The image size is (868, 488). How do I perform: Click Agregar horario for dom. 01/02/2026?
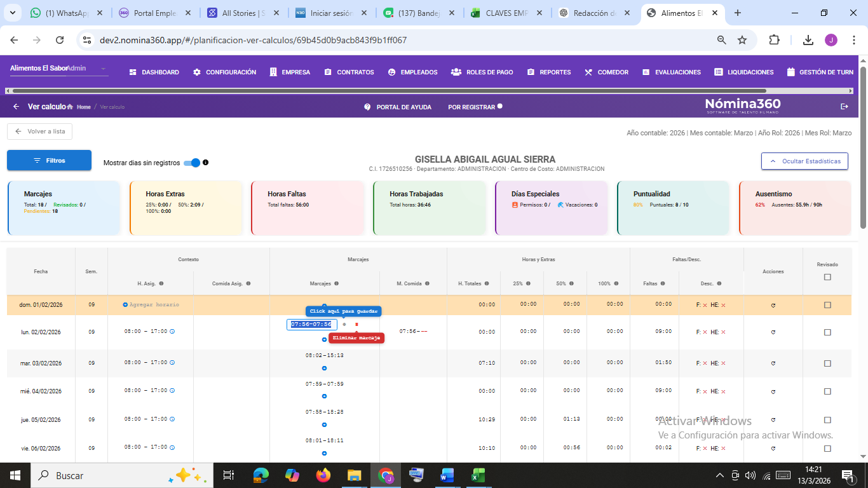point(151,305)
